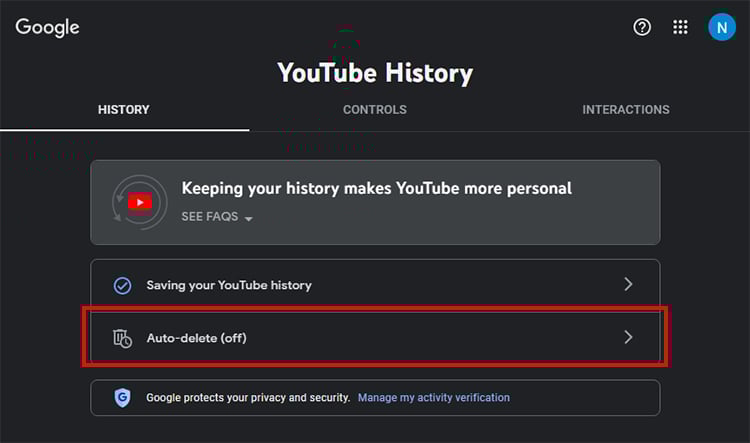Click the Manage my activity verification link
750x443 pixels.
433,397
